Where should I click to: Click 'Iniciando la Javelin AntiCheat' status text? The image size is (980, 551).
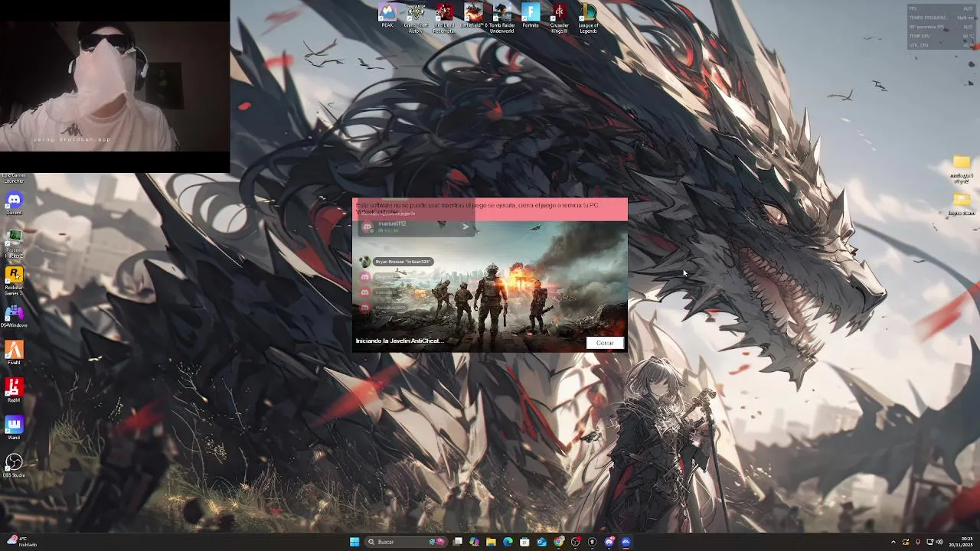point(400,341)
